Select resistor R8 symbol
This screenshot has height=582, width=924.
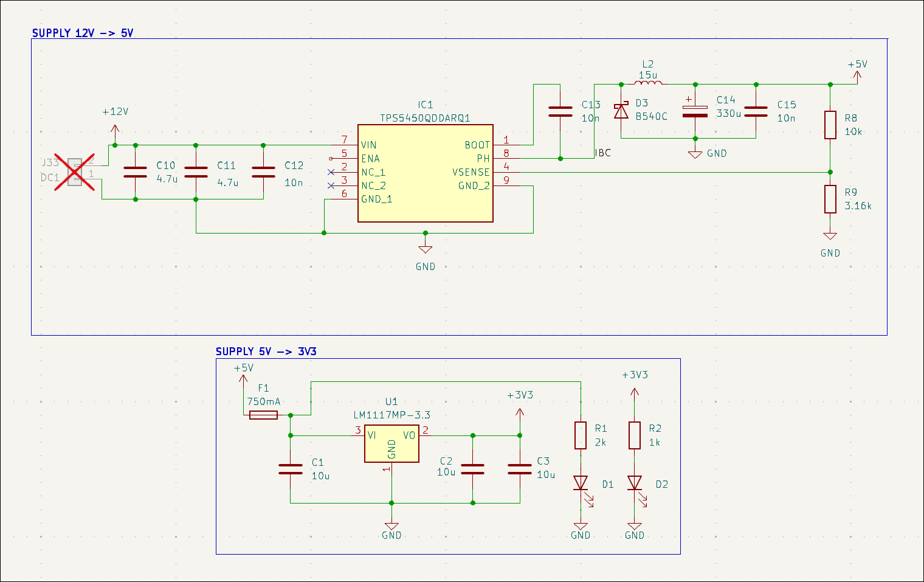pyautogui.click(x=830, y=125)
